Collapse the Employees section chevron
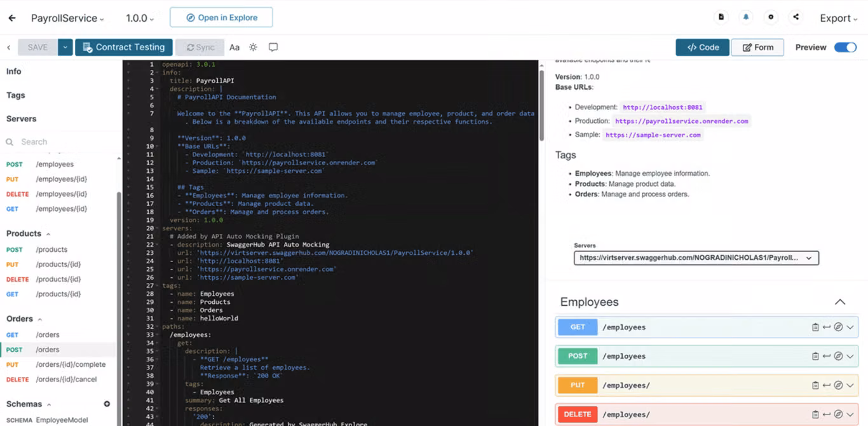The height and width of the screenshot is (426, 868). [840, 301]
